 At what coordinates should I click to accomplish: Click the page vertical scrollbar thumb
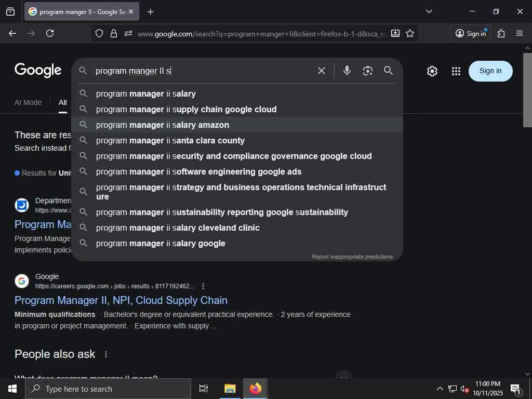[x=527, y=90]
